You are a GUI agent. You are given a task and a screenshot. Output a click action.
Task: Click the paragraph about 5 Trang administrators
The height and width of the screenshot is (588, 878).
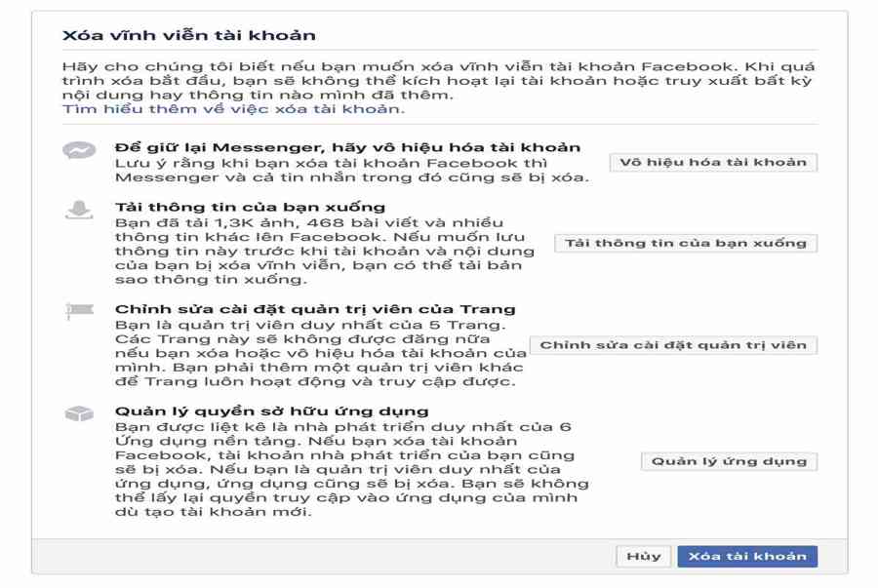point(320,353)
